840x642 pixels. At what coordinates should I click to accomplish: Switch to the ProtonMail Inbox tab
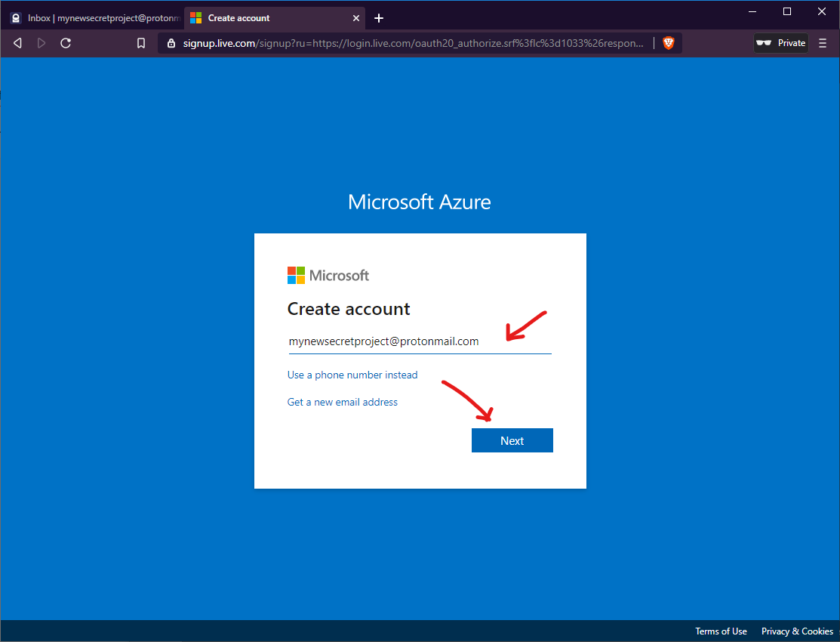click(95, 18)
